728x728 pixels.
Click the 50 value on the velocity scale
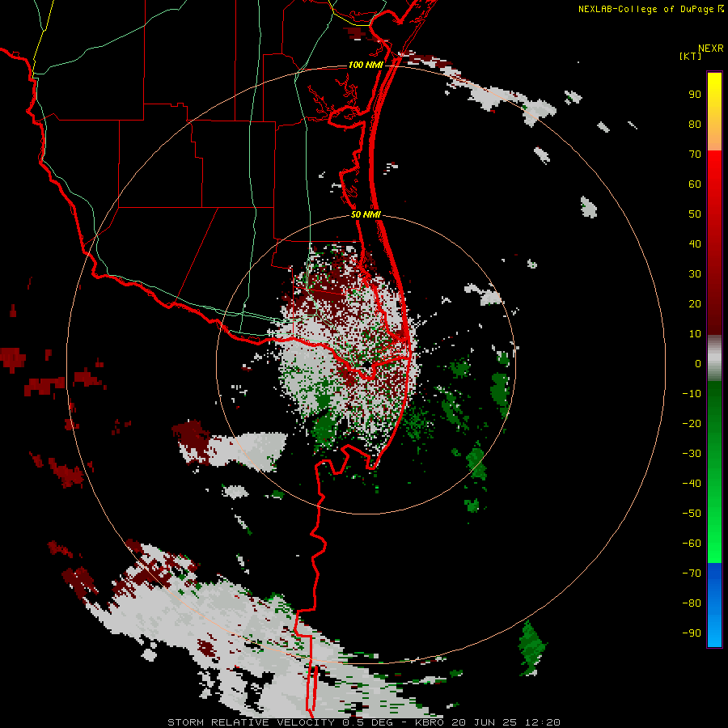[x=695, y=214]
